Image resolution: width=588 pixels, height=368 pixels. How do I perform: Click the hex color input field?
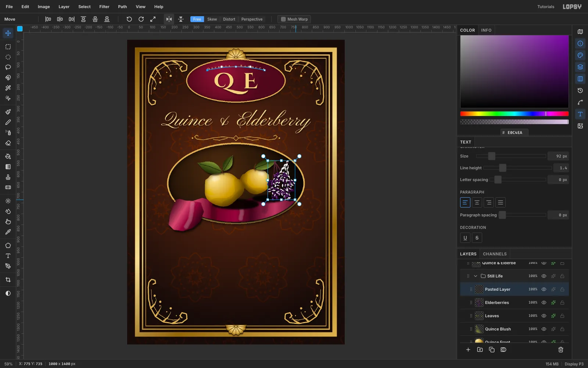pos(514,132)
